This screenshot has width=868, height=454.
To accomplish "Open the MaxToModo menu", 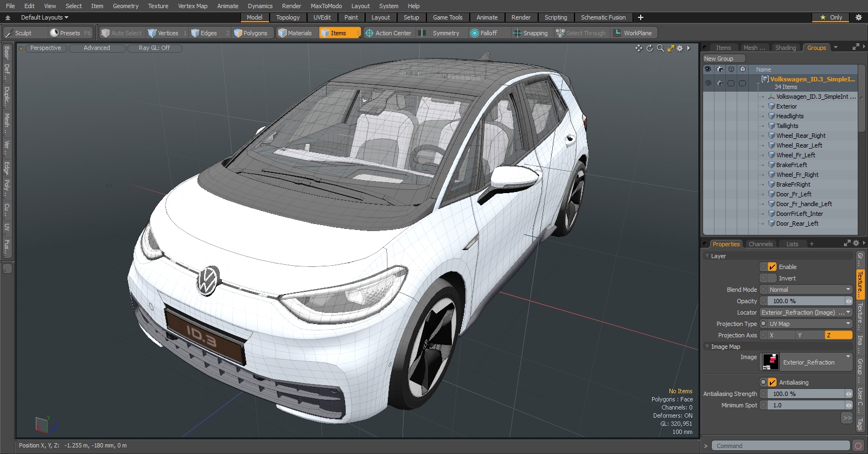I will (326, 6).
